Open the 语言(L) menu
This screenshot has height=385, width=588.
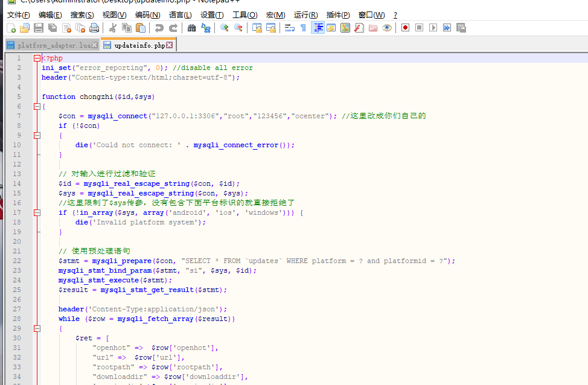[181, 15]
